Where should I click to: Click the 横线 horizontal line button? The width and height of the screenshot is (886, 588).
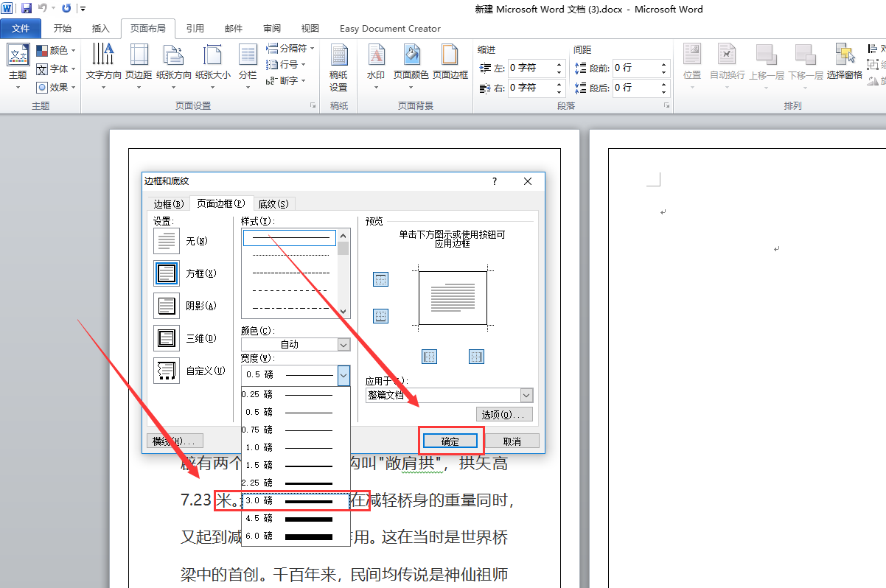[x=175, y=441]
